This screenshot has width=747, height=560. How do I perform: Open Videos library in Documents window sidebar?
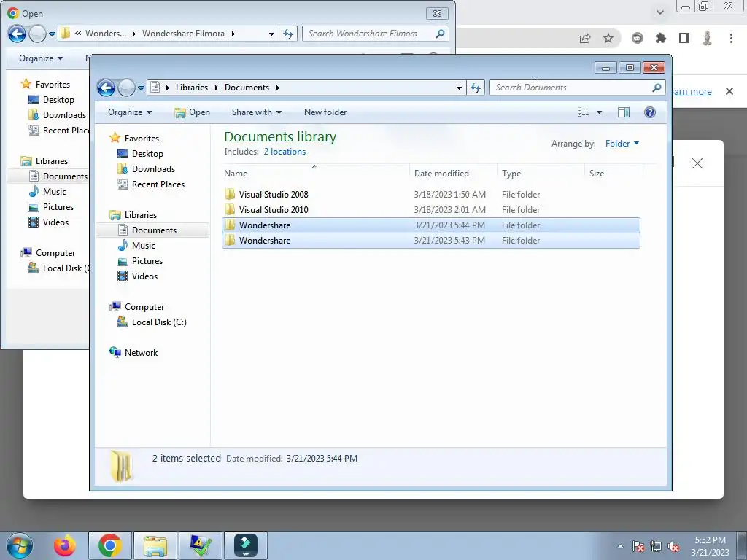pos(144,276)
